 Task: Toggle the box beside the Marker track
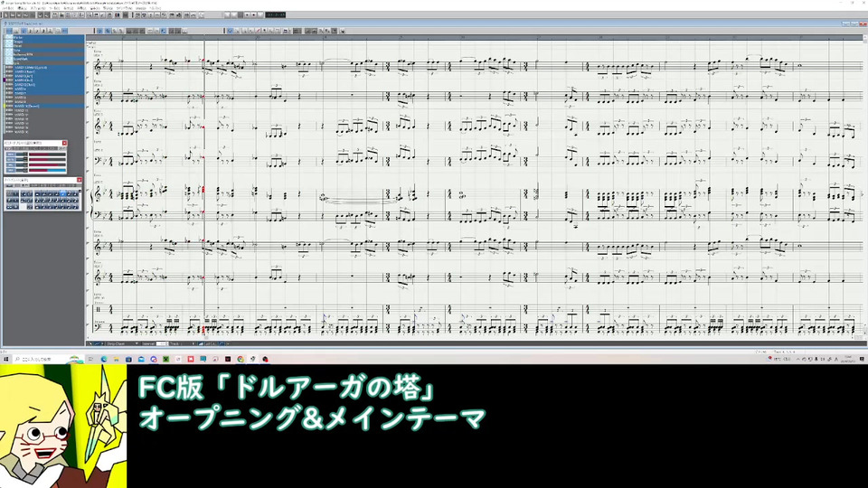pos(9,38)
